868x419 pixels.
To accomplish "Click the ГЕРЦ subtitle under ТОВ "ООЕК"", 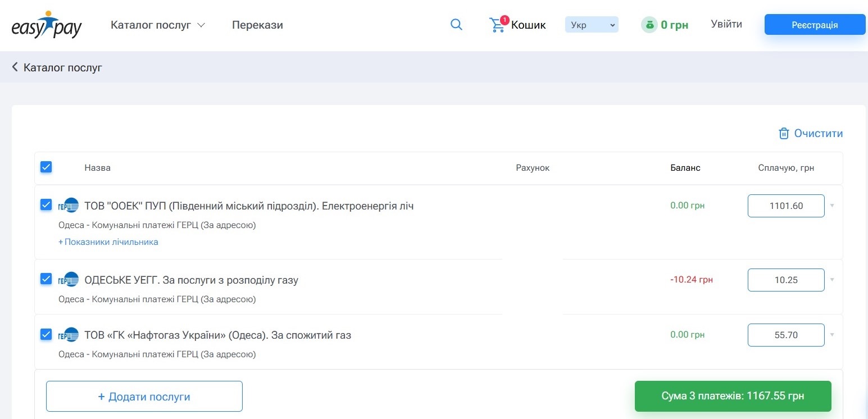I will tap(157, 225).
